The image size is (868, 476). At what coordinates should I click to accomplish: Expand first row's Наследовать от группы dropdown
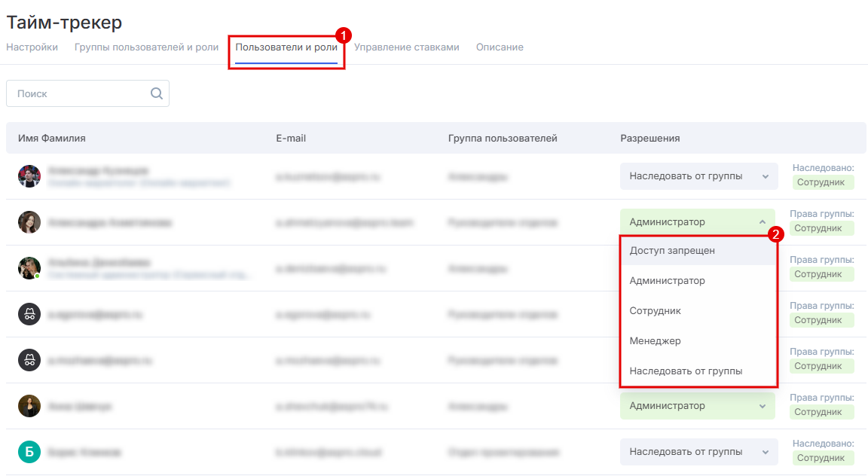697,176
